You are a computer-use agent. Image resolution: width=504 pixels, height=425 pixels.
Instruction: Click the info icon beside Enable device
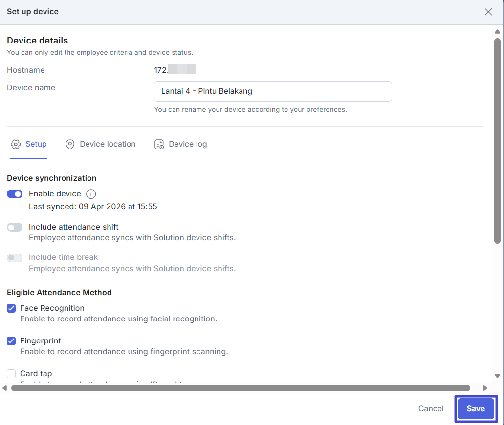point(91,194)
